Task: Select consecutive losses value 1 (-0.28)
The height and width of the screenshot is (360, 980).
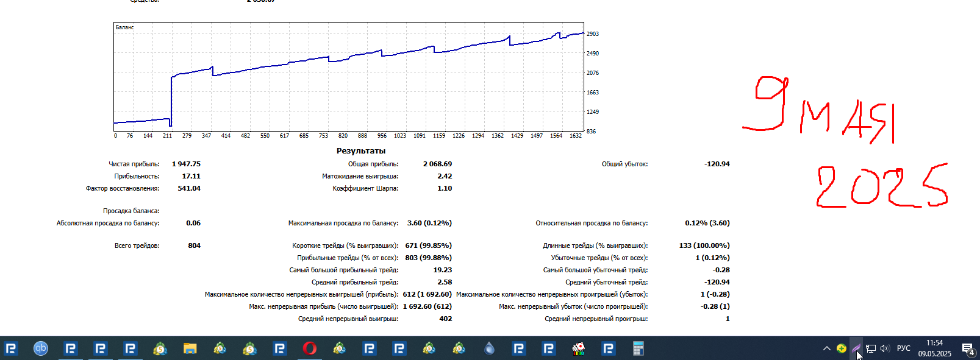Action: [x=715, y=294]
